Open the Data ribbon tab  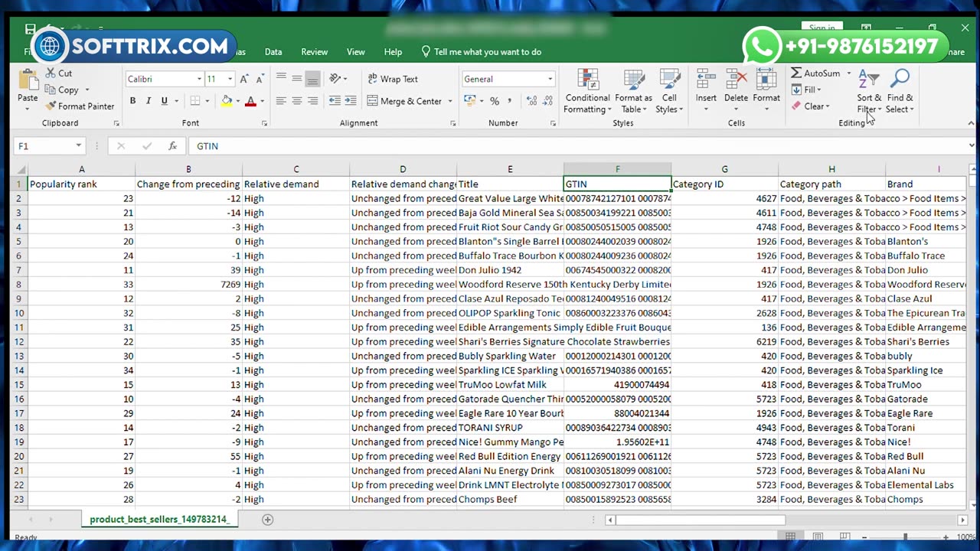[x=273, y=52]
